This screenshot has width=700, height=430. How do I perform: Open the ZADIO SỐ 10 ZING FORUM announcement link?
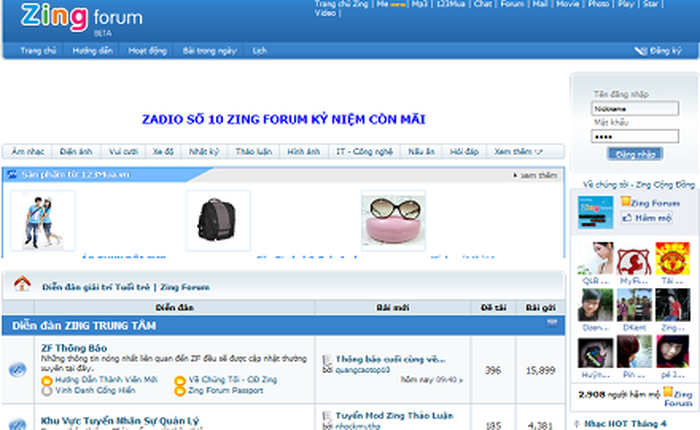click(283, 120)
